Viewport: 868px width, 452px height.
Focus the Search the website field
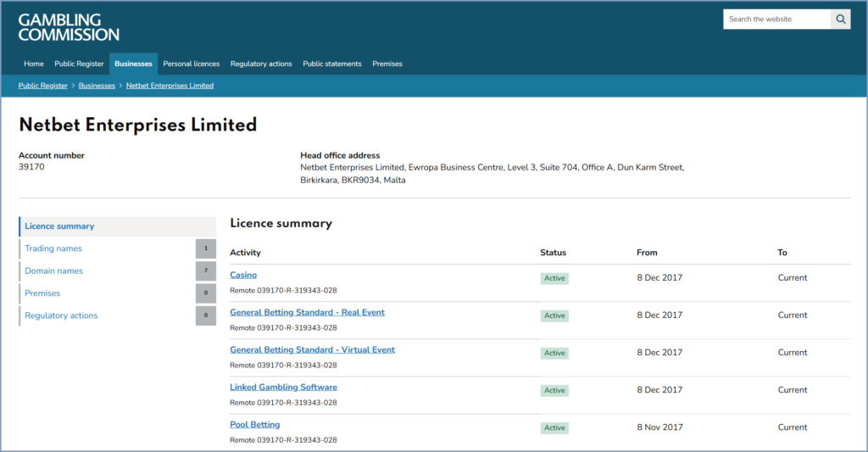[776, 20]
